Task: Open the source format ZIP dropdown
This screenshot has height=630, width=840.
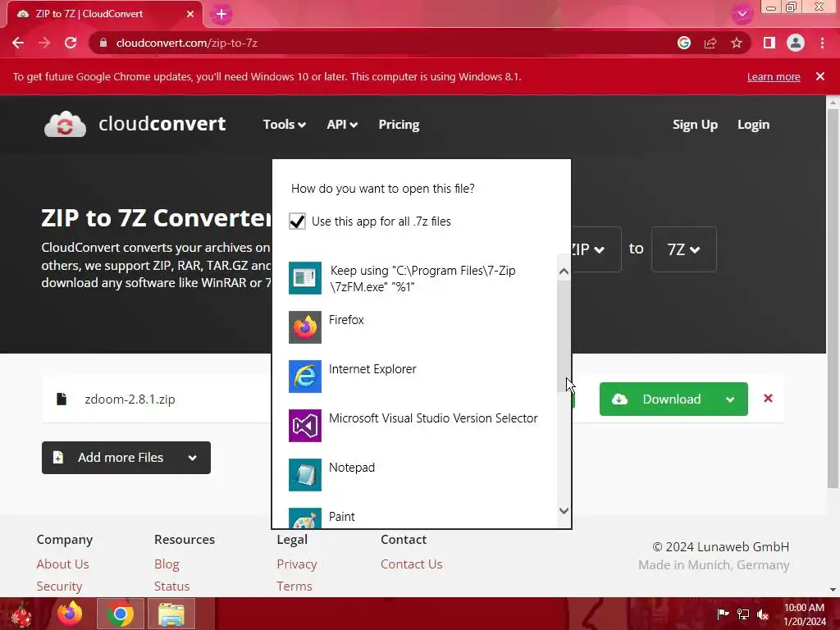Action: click(596, 249)
